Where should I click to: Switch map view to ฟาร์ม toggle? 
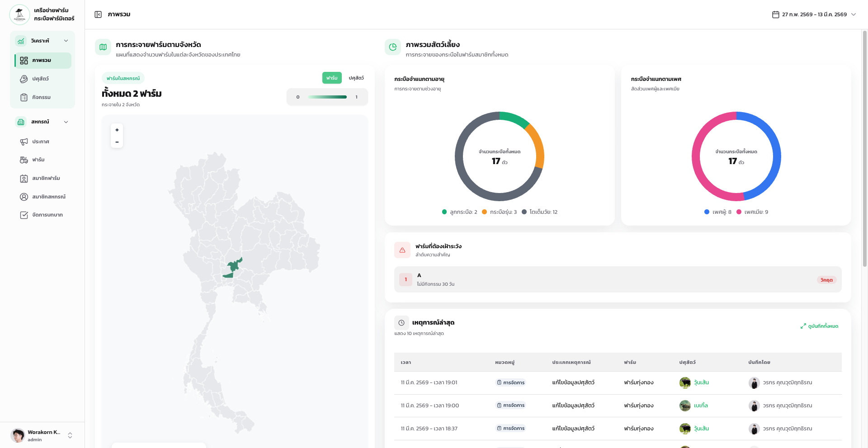pos(332,78)
